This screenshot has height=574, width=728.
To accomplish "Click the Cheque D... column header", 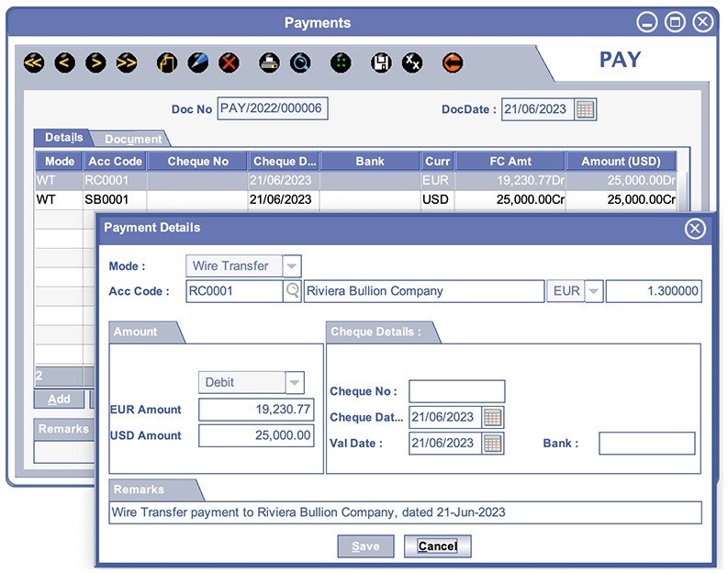I will [x=285, y=162].
